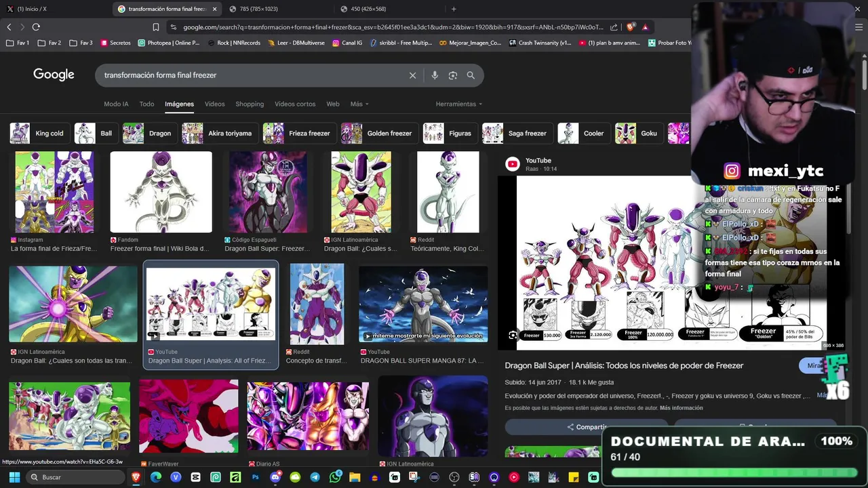The image size is (868, 488).
Task: Go back to the previous page
Action: click(9, 27)
